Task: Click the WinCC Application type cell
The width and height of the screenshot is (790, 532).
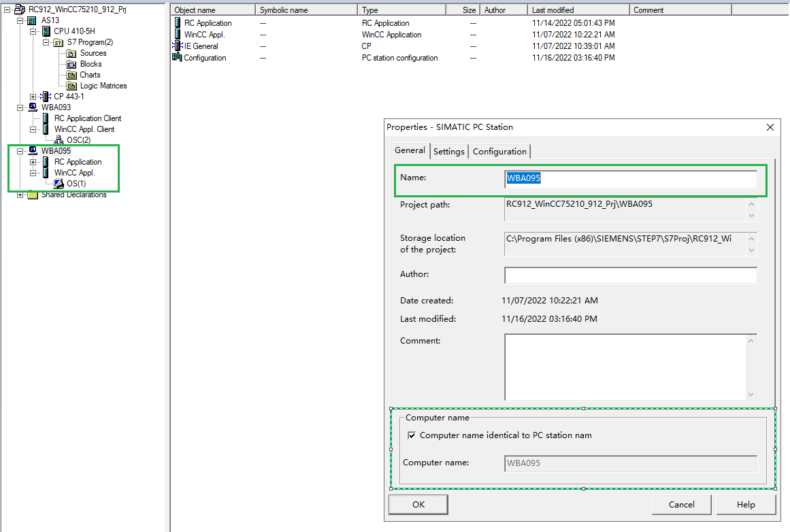Action: 391,35
